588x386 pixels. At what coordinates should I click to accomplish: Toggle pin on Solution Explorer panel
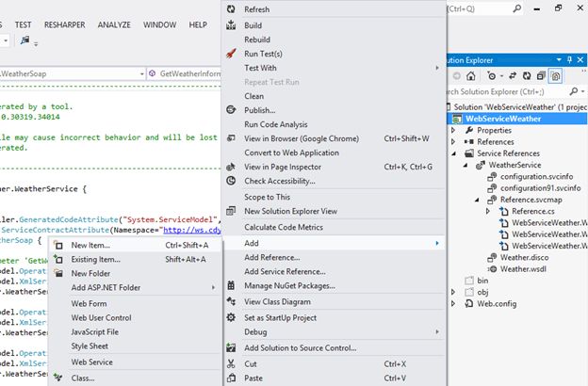[569, 60]
